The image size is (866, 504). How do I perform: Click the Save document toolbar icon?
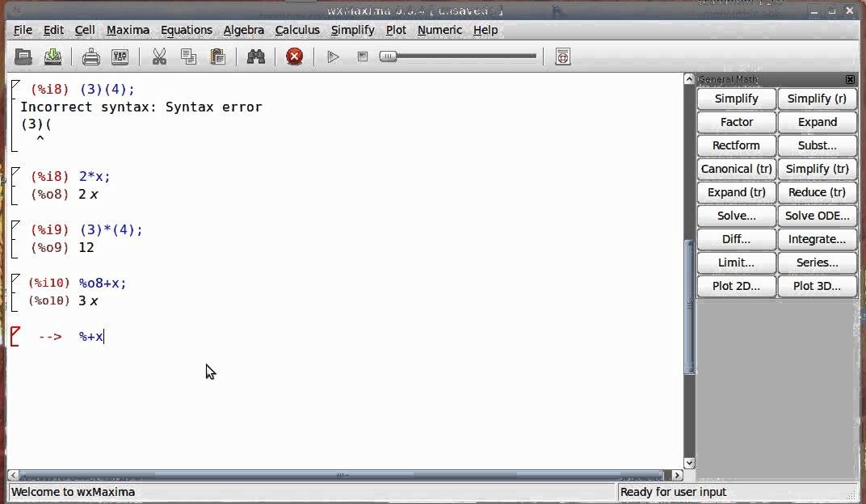[x=53, y=57]
